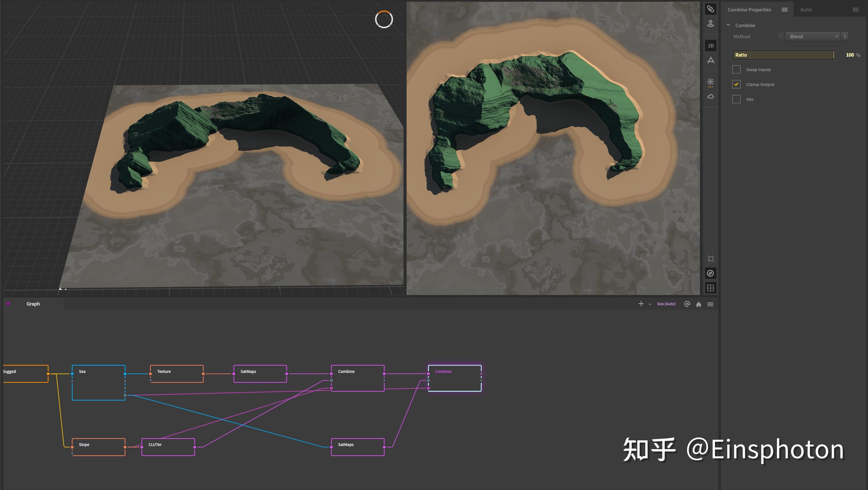Toggle the split viewport grid icon
The image size is (868, 490).
point(710,288)
